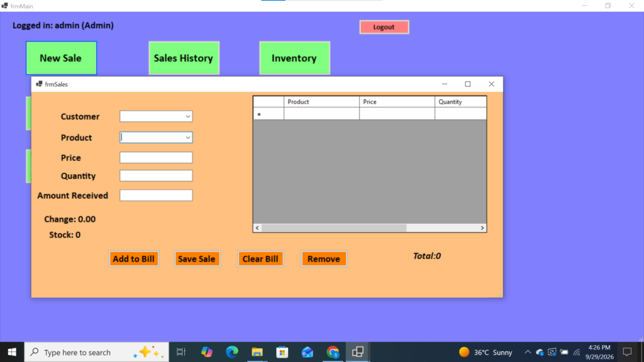Show hidden system tray icons

click(x=528, y=352)
